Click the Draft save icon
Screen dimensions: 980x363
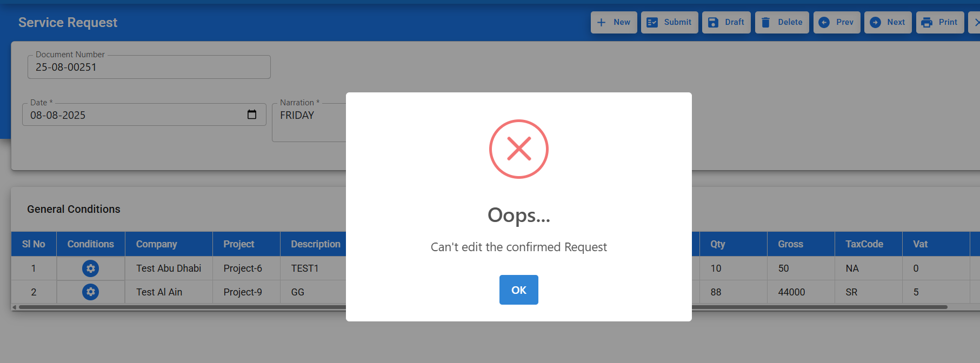(x=713, y=23)
